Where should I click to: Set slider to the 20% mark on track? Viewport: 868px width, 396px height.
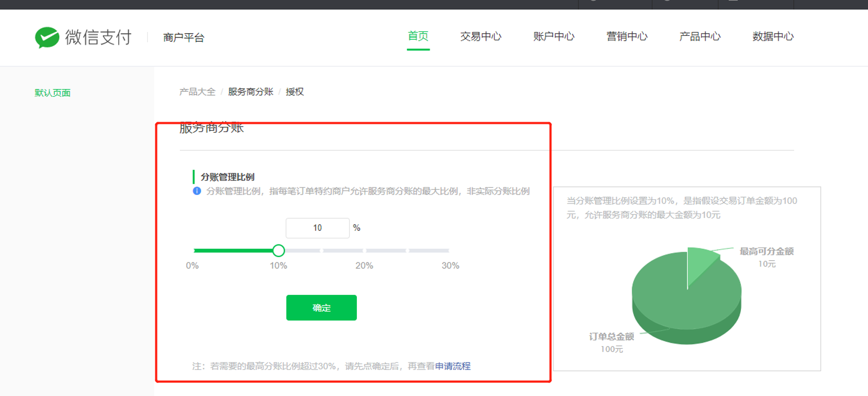[x=364, y=250]
